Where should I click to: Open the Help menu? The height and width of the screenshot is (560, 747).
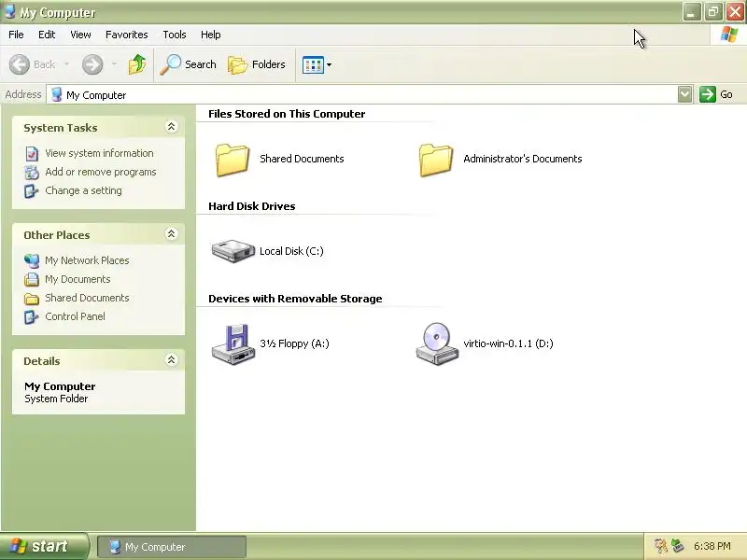211,35
